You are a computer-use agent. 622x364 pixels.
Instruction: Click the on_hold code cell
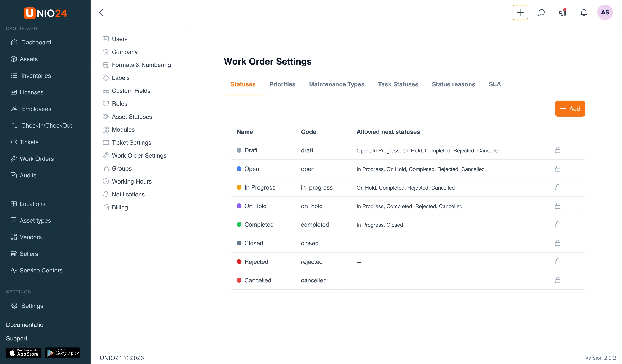pos(311,206)
